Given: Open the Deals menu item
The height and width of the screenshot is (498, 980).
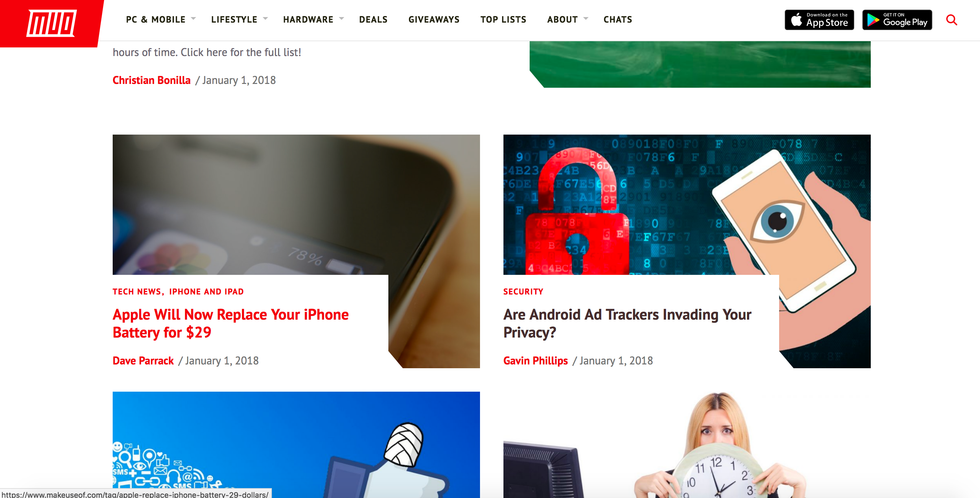Looking at the screenshot, I should point(373,19).
